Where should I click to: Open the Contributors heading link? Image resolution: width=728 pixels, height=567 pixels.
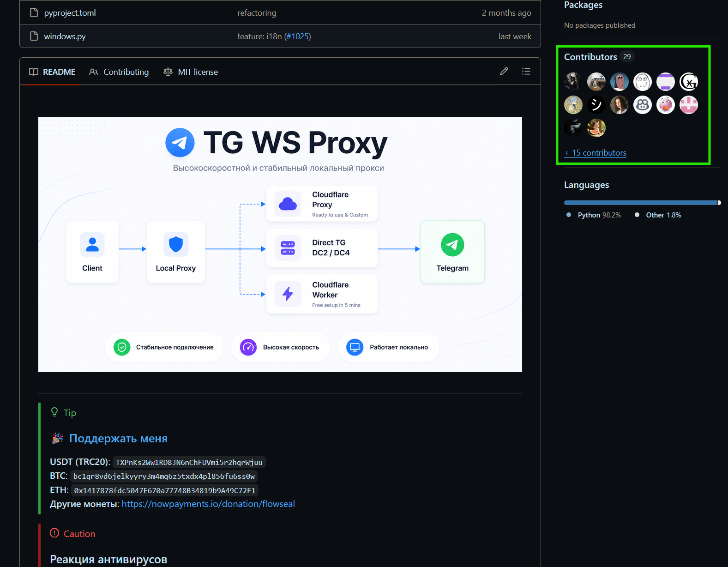click(x=590, y=57)
